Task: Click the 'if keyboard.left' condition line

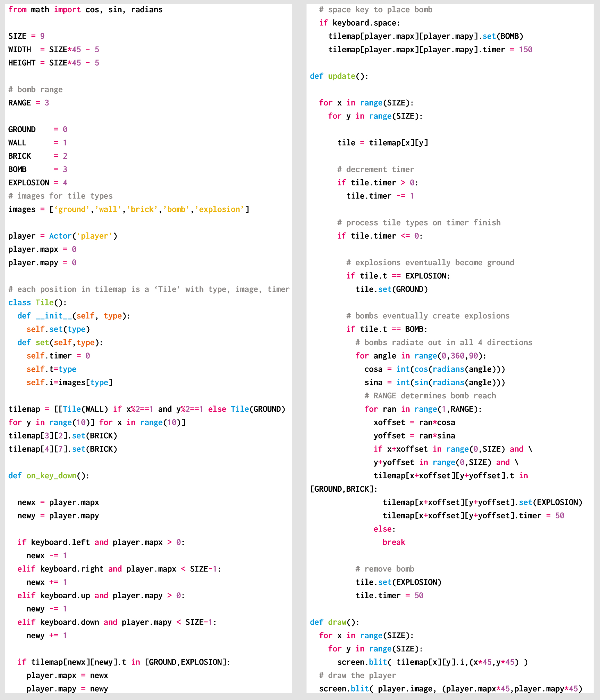Action: 101,542
